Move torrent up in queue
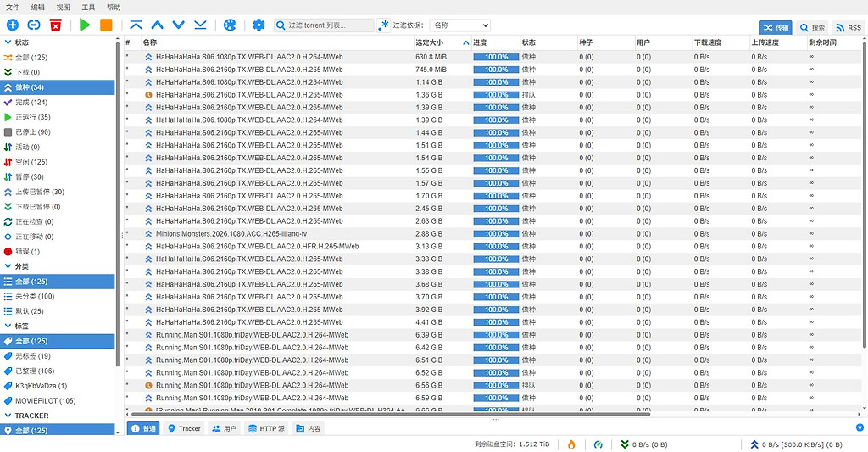This screenshot has width=868, height=452. click(x=157, y=25)
